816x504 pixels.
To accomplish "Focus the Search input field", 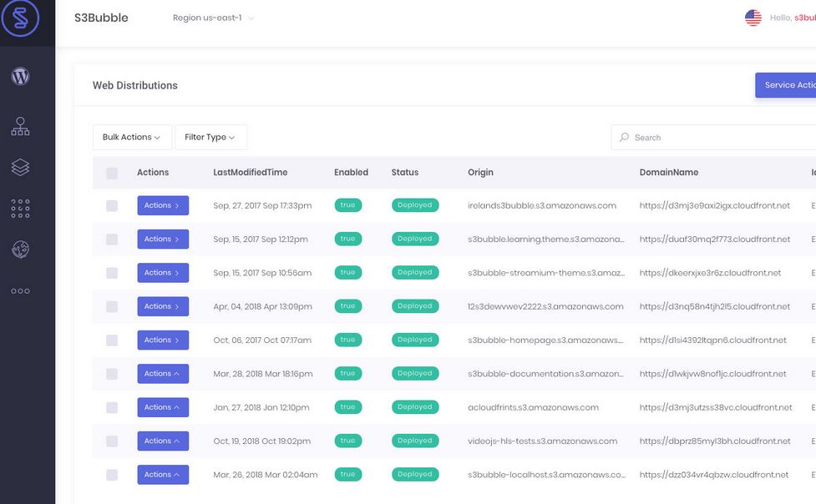I will [x=713, y=138].
